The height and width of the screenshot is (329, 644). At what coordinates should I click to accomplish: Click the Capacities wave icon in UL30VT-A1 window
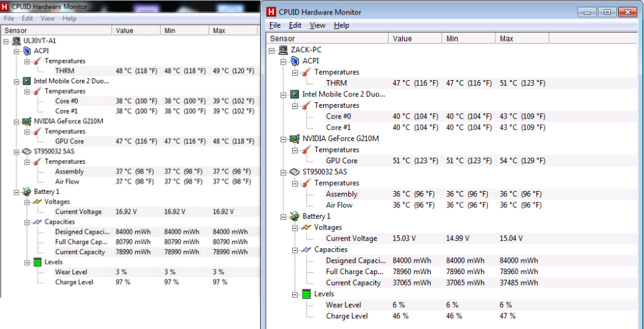click(x=38, y=222)
